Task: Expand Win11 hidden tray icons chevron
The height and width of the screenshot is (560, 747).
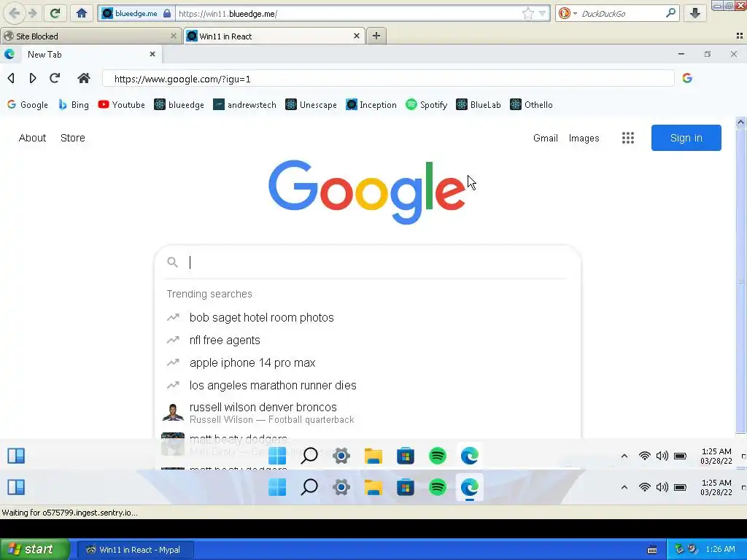Action: coord(624,487)
